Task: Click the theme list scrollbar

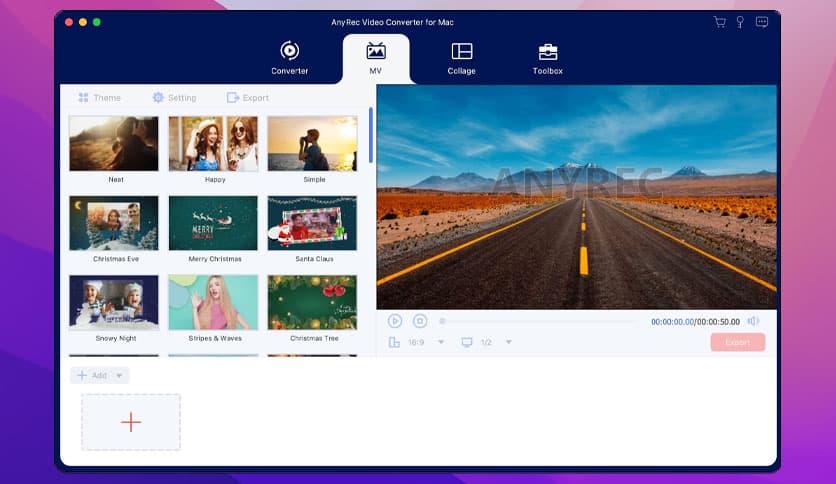Action: click(371, 135)
